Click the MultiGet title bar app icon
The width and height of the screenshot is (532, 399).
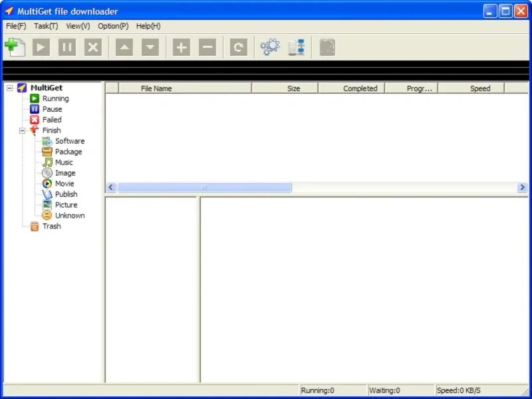point(9,11)
